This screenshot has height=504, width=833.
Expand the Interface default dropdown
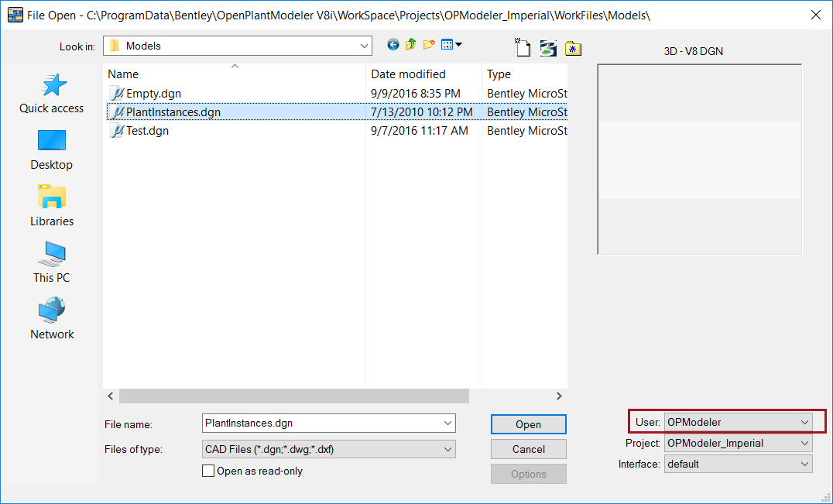point(805,465)
